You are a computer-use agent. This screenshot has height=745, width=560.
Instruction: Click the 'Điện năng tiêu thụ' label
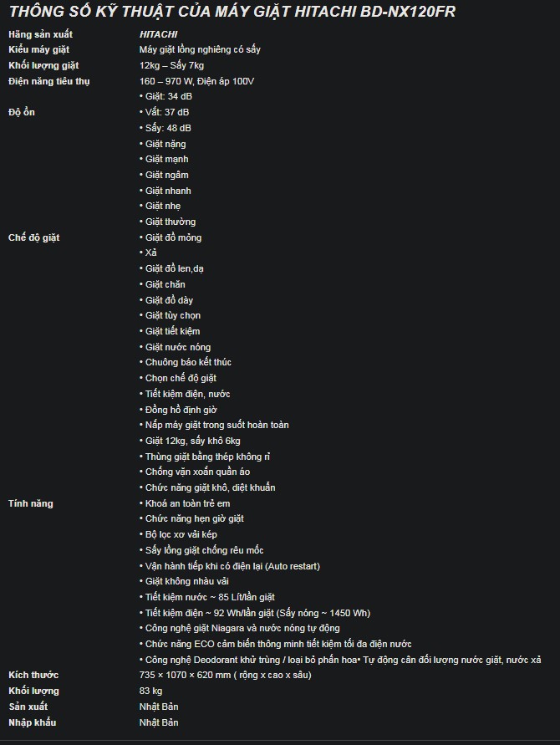(x=49, y=81)
